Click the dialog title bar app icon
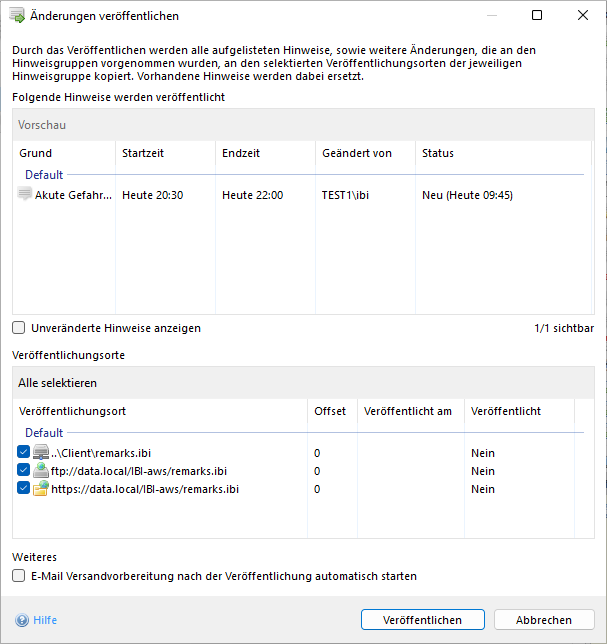 (17, 16)
